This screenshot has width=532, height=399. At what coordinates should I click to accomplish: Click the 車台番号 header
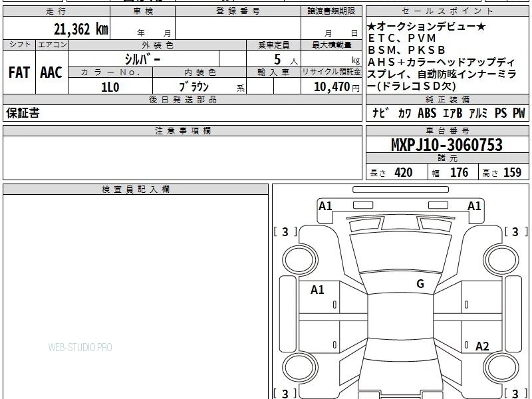click(x=447, y=130)
